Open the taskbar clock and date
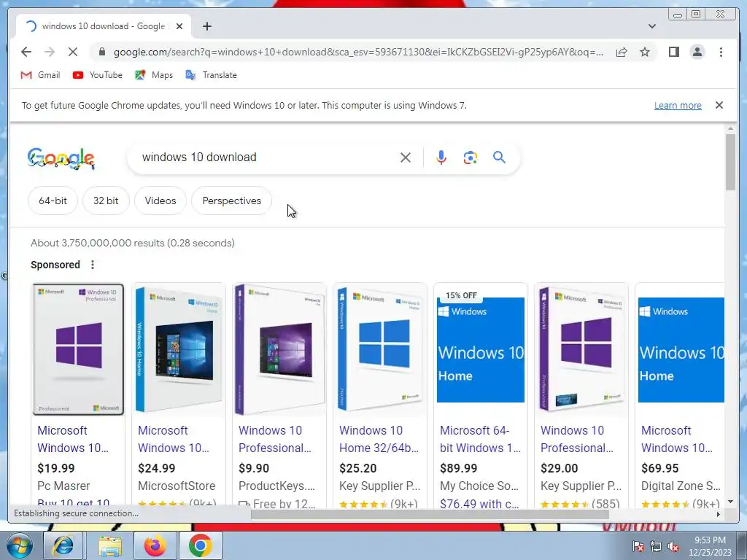 (x=710, y=546)
